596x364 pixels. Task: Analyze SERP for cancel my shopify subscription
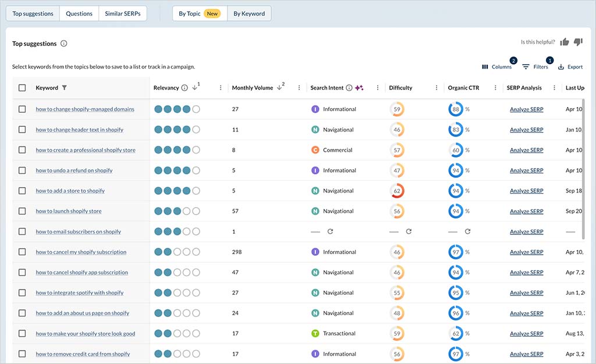(526, 252)
